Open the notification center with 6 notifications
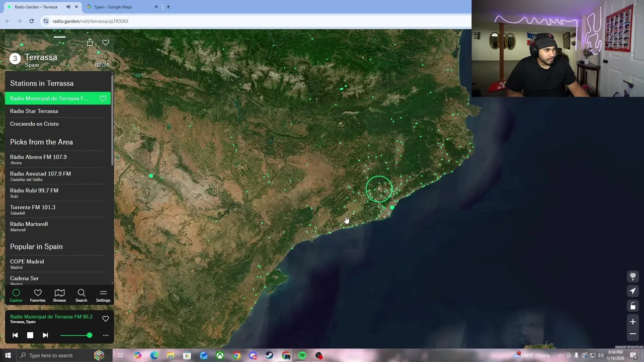Screen dimensions: 644x362 click(633, 355)
